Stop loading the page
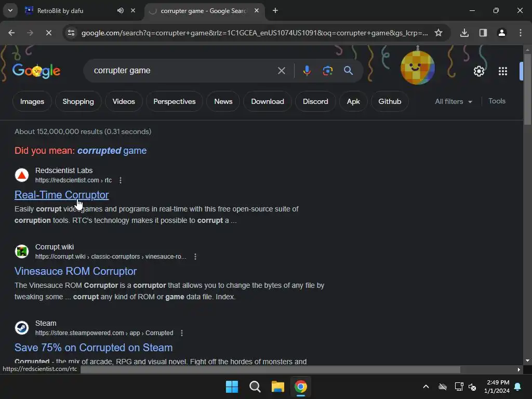The height and width of the screenshot is (399, 532). tap(48, 33)
